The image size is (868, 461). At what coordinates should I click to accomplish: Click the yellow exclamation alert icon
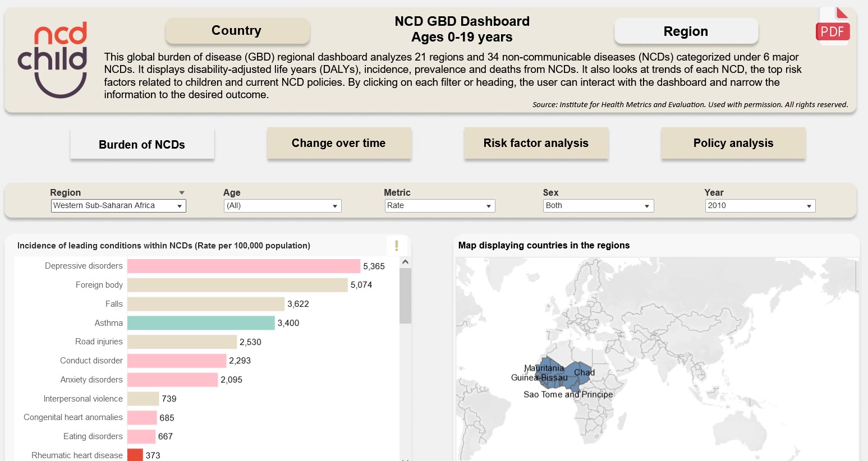(x=397, y=246)
